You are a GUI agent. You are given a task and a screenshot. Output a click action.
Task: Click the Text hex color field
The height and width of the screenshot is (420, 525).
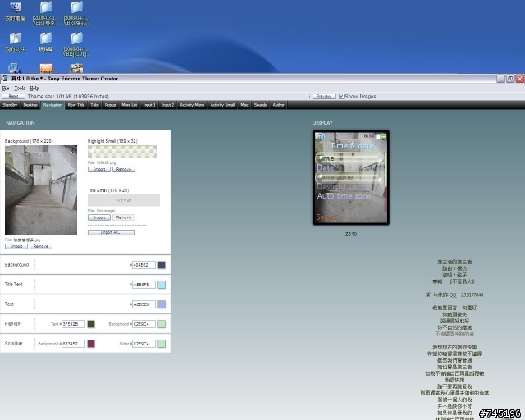coord(144,304)
